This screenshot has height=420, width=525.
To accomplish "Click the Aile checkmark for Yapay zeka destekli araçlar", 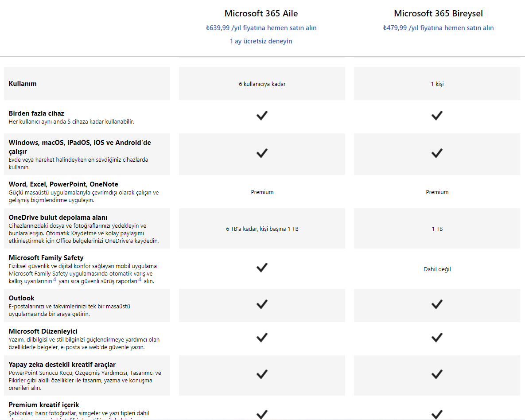I will [262, 374].
